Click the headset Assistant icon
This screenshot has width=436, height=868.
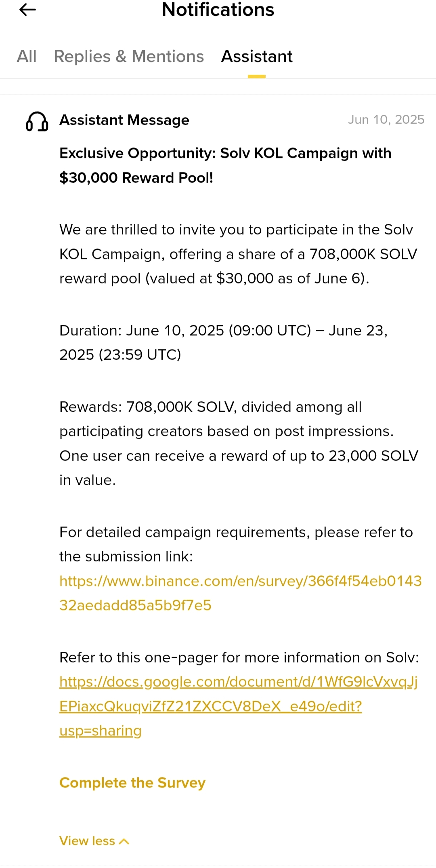(37, 121)
